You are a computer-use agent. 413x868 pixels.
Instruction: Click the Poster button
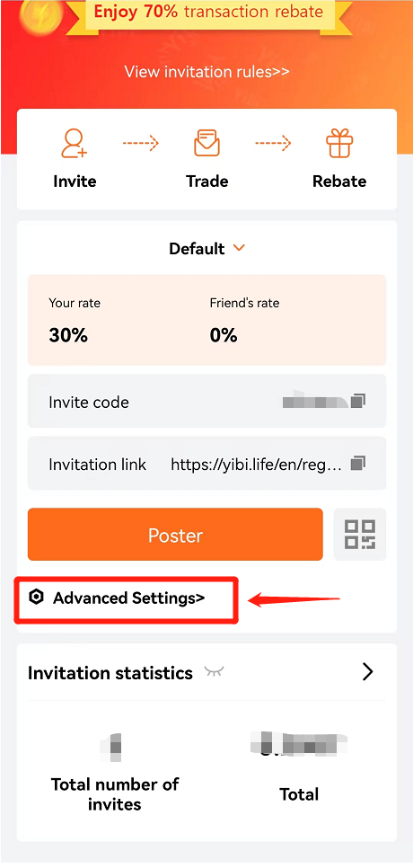pos(175,535)
